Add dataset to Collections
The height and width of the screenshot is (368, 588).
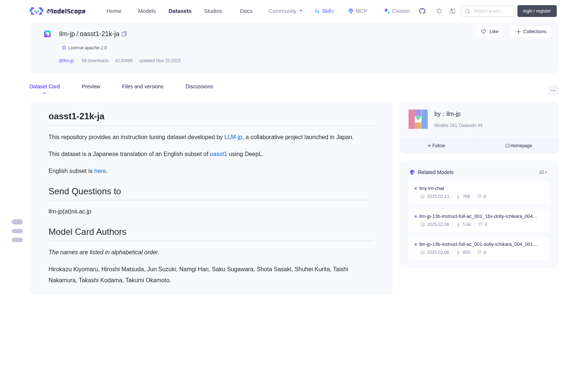pos(531,32)
